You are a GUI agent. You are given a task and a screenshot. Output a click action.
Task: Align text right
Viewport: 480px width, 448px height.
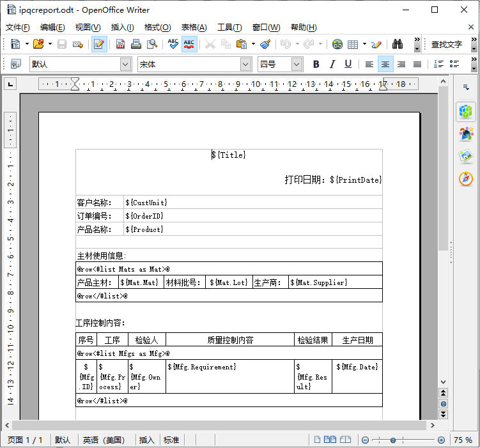pos(401,65)
